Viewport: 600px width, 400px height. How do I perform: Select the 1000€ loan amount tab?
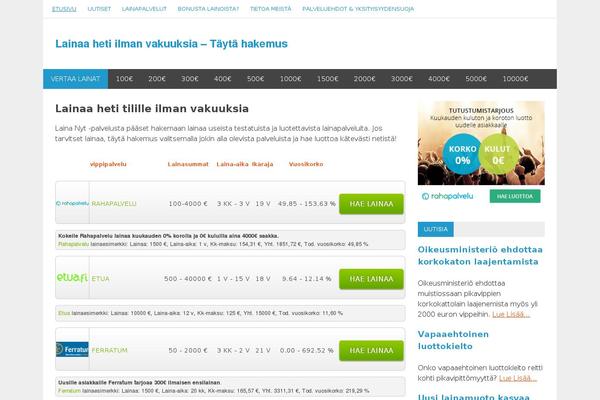[291, 79]
